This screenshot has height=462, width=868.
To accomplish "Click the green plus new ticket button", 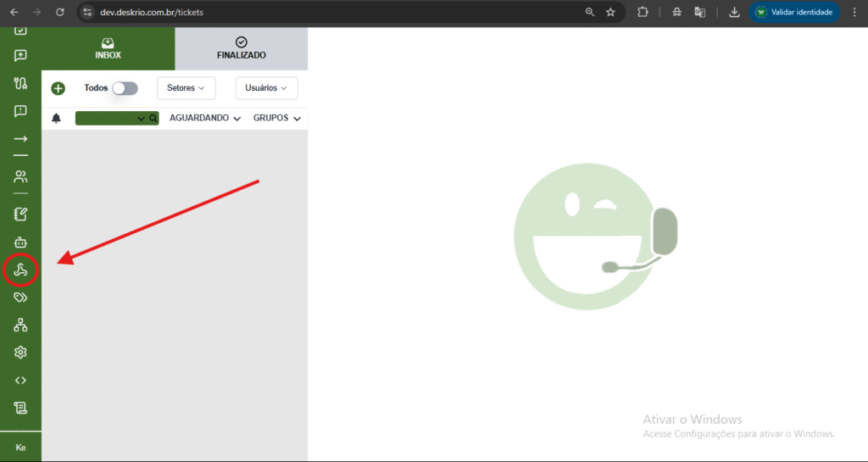I will click(58, 88).
